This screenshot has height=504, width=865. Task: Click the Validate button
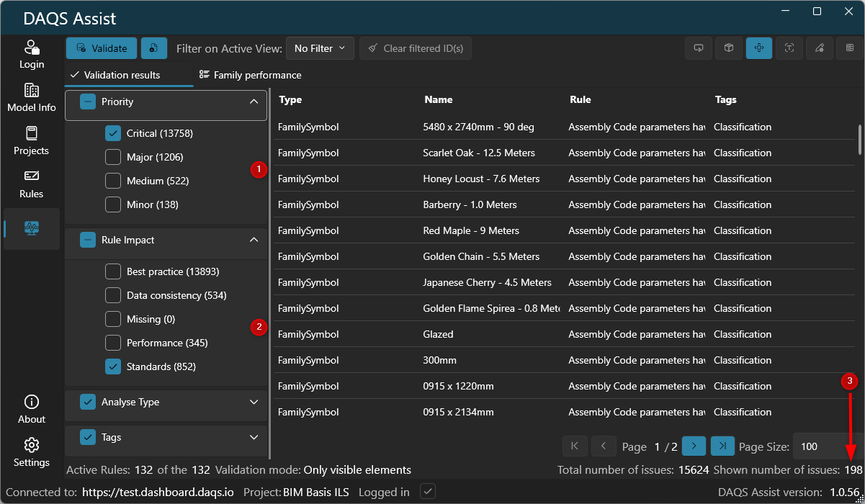102,48
